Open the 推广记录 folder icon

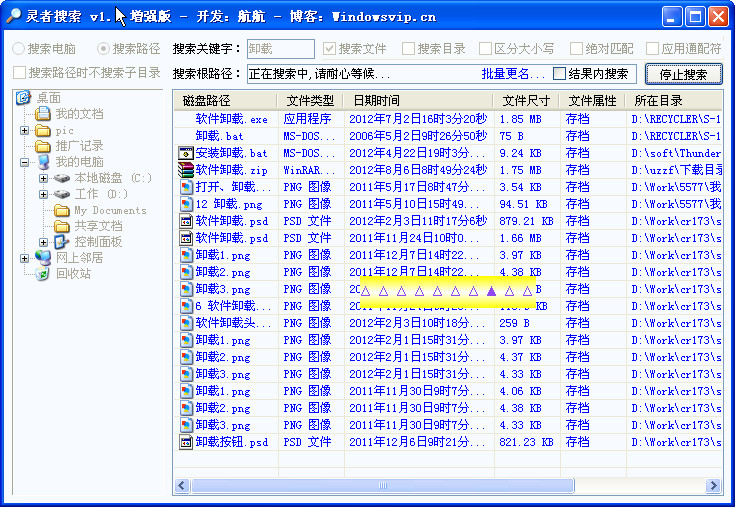tap(43, 146)
